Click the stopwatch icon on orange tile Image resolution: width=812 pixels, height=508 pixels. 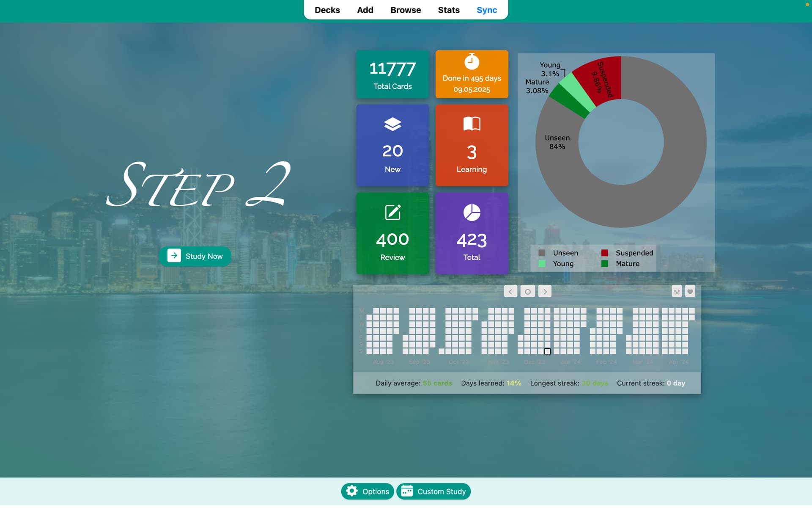(x=472, y=61)
